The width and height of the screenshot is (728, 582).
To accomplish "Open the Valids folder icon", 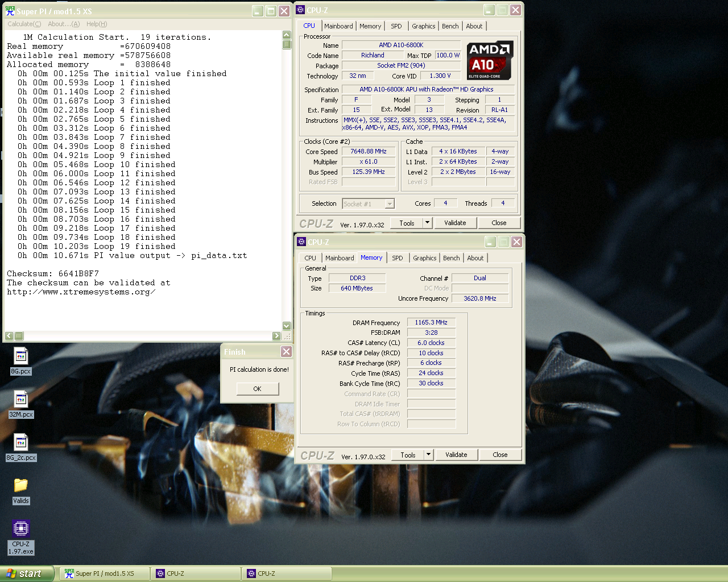I will tap(21, 486).
